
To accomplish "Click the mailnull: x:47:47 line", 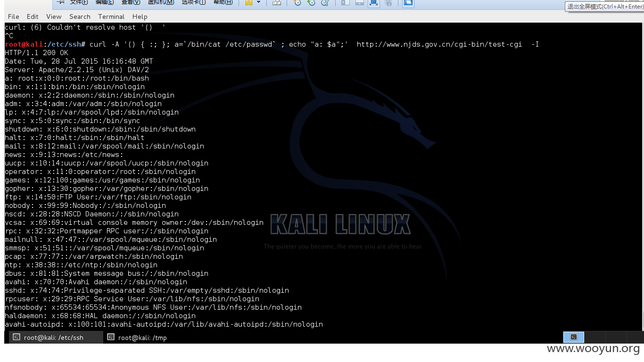I will 111,239.
